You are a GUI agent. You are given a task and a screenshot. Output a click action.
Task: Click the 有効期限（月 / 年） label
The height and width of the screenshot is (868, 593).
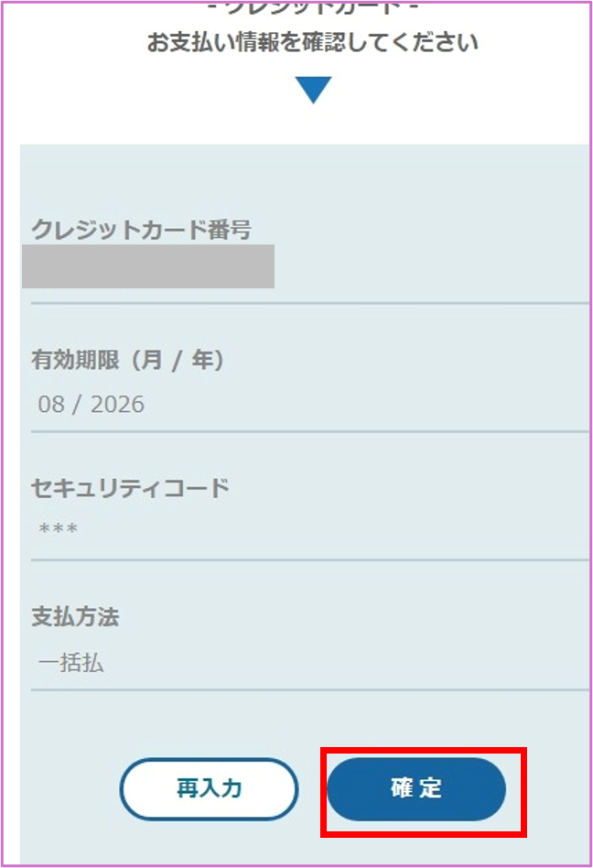[128, 361]
